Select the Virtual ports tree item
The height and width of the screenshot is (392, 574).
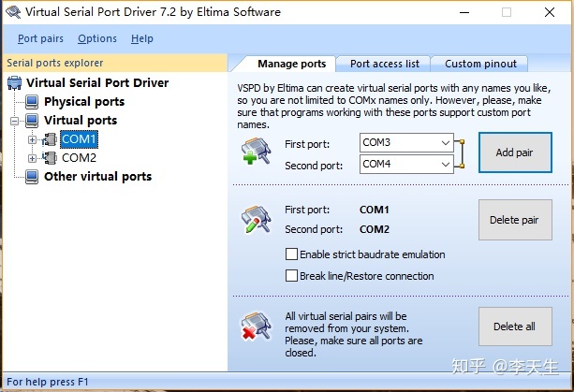[81, 121]
